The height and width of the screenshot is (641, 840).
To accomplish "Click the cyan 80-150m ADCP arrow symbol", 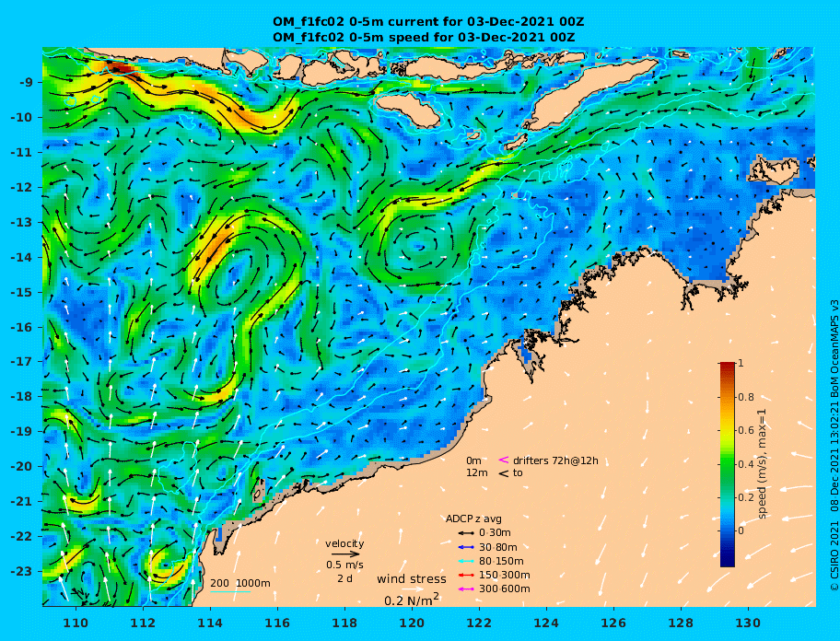I will pos(466,561).
